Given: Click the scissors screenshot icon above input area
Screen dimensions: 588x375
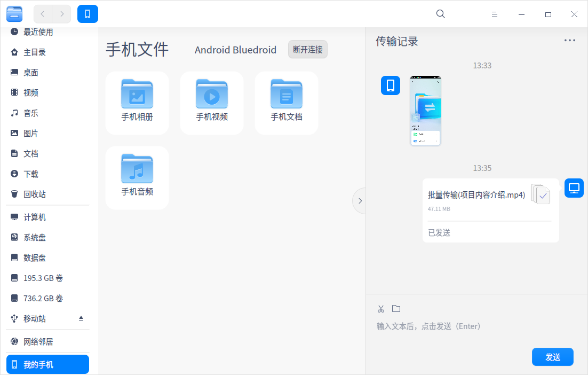Looking at the screenshot, I should click(380, 308).
